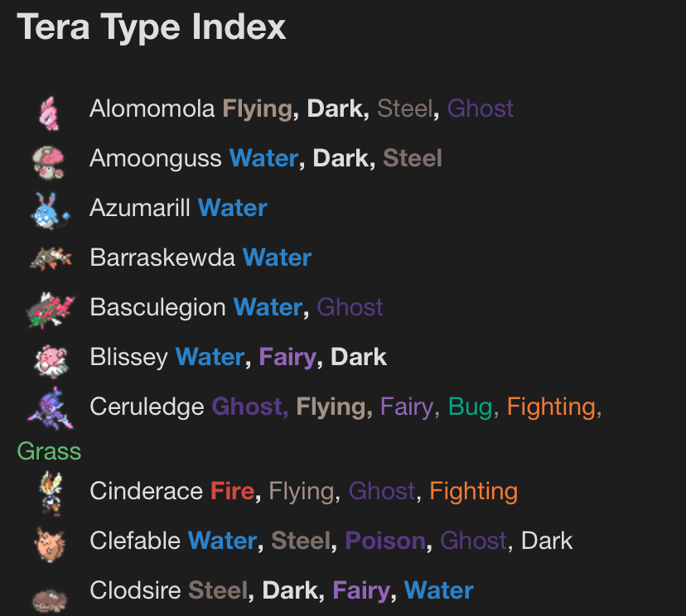Click the Amoonguss sprite icon
Screen dimensions: 686x616
pyautogui.click(x=50, y=160)
